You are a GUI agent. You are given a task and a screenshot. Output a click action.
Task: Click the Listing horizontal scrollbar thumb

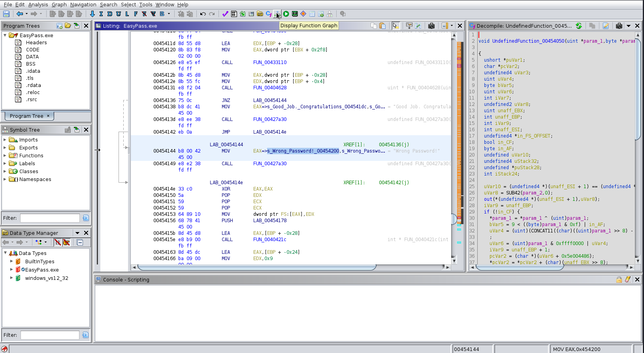pos(257,267)
